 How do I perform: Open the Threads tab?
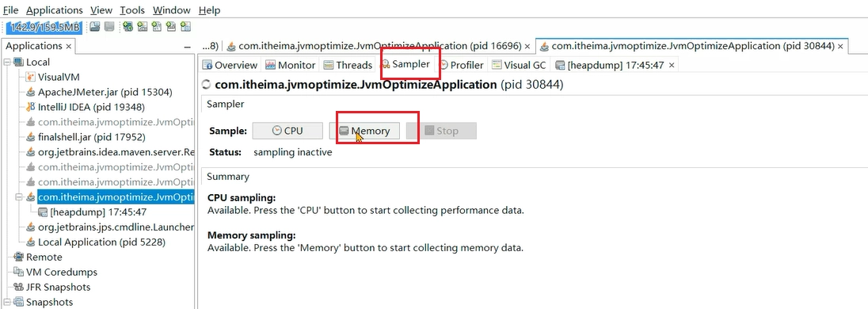point(348,65)
